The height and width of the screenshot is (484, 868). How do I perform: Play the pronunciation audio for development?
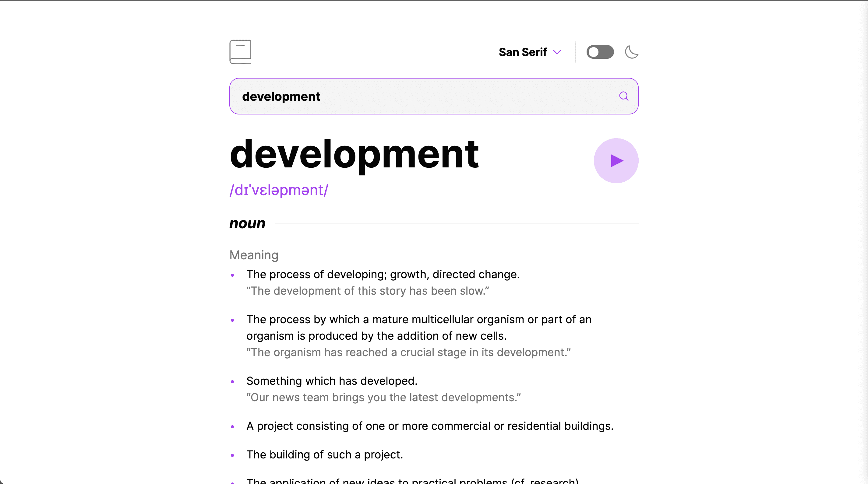coord(616,161)
